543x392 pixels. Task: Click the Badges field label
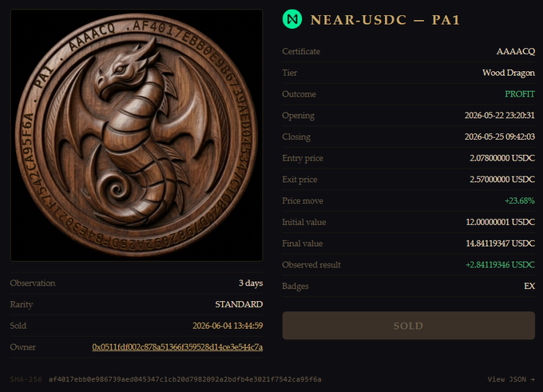[295, 287]
